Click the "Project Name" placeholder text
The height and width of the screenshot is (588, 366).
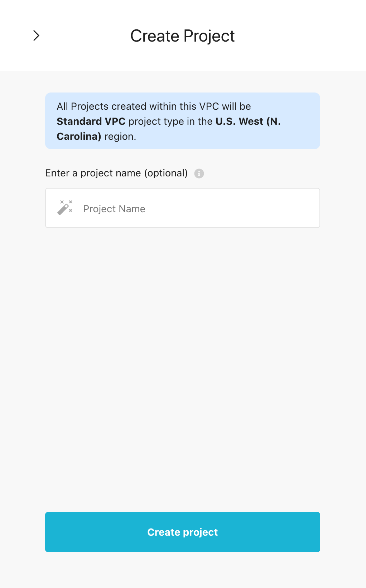[x=114, y=209]
